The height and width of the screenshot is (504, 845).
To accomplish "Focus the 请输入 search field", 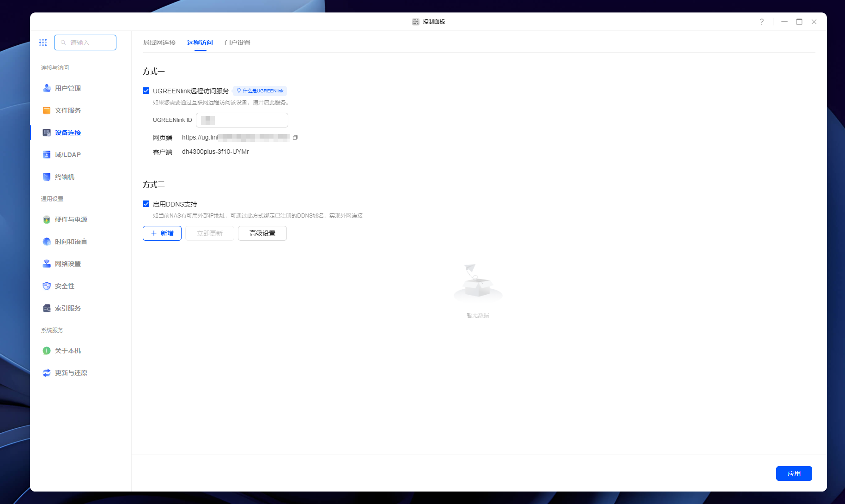I will tap(85, 43).
